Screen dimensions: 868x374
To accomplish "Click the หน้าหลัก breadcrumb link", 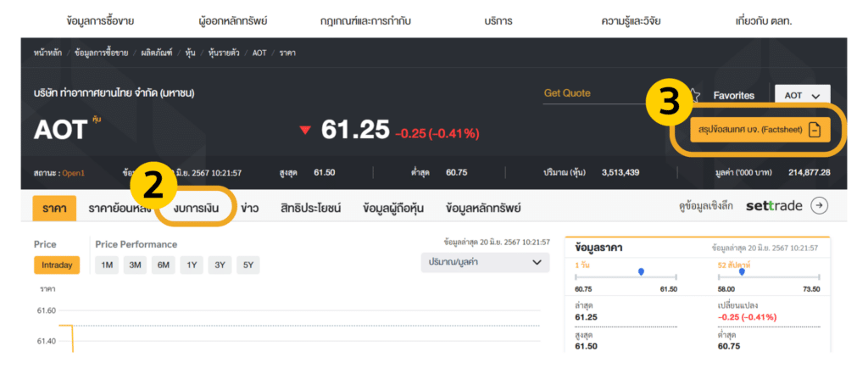I will (47, 53).
